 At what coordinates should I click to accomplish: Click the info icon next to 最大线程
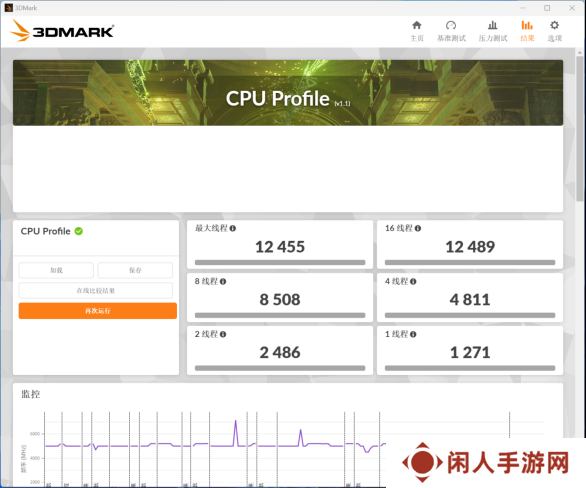[x=232, y=228]
